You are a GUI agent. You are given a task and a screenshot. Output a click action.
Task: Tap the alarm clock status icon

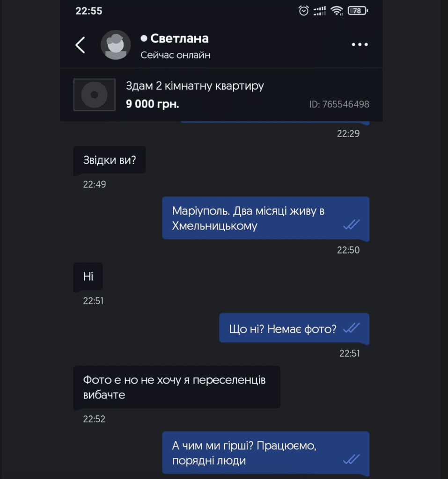304,11
